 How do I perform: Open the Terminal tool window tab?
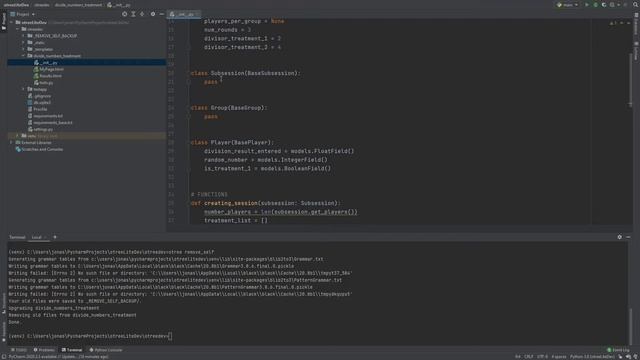72,350
